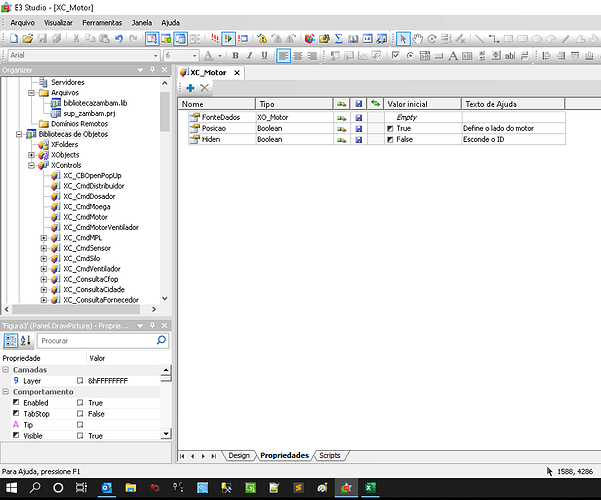The image size is (601, 500).
Task: Insert an option button control
Action: (410, 56)
